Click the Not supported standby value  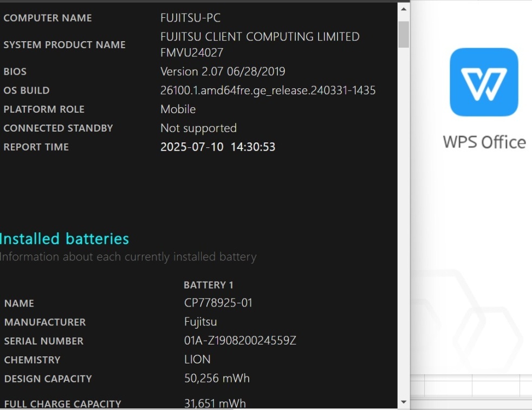(x=198, y=128)
